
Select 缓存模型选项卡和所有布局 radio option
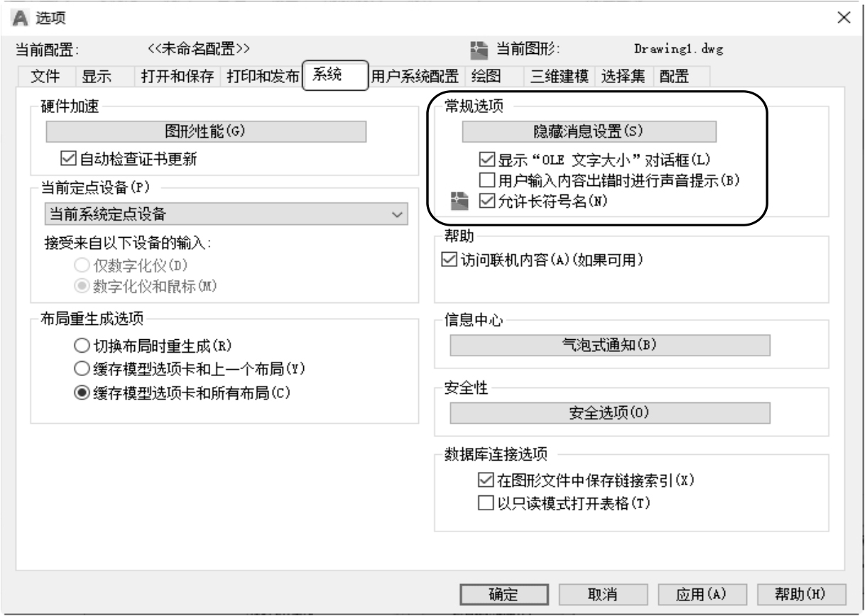click(80, 392)
